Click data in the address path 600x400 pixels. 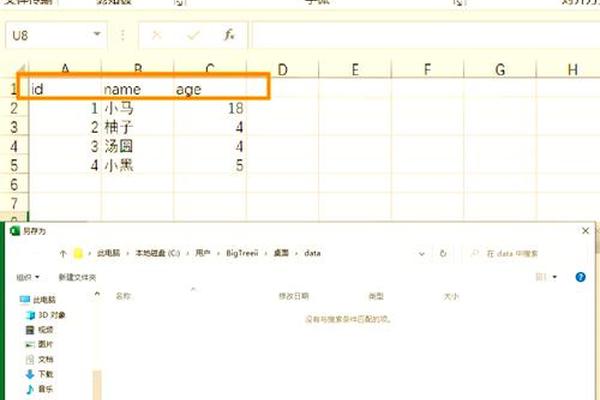click(x=312, y=253)
